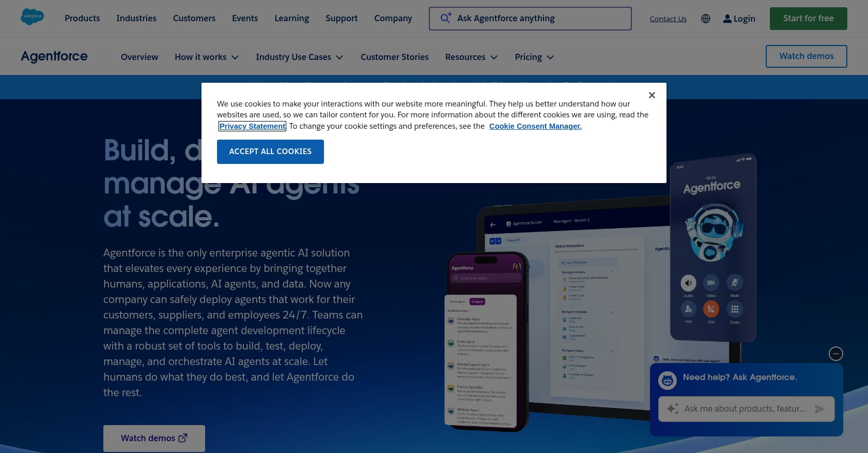This screenshot has height=453, width=868.
Task: Open the globe language selector
Action: (706, 19)
